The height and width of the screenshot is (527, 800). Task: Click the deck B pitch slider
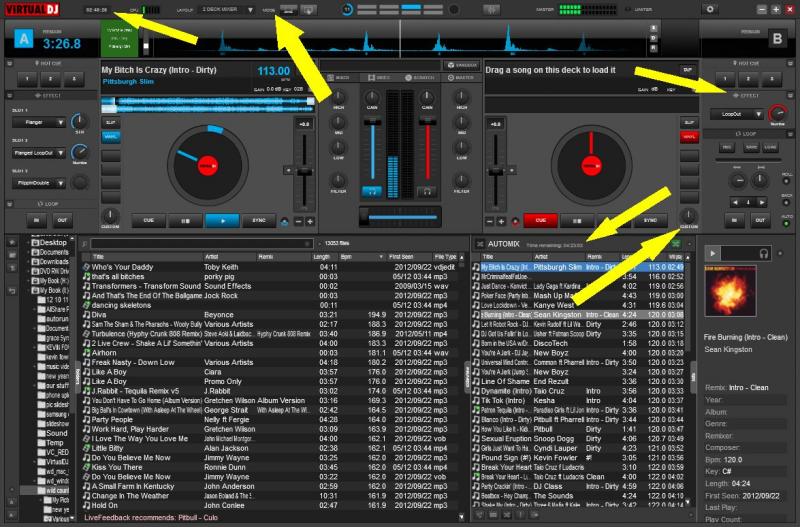click(x=495, y=172)
